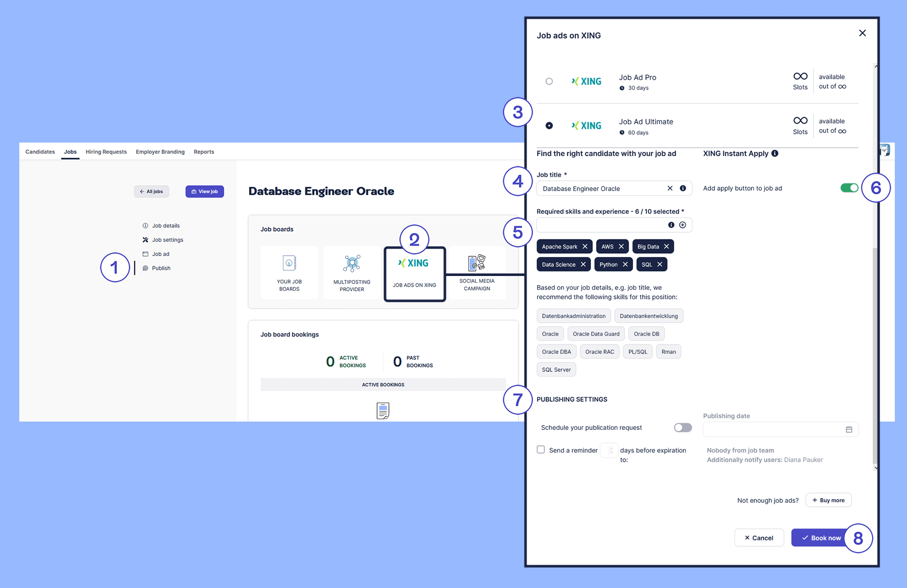Disable the Add apply button toggle
The width and height of the screenshot is (907, 588).
[x=849, y=188]
